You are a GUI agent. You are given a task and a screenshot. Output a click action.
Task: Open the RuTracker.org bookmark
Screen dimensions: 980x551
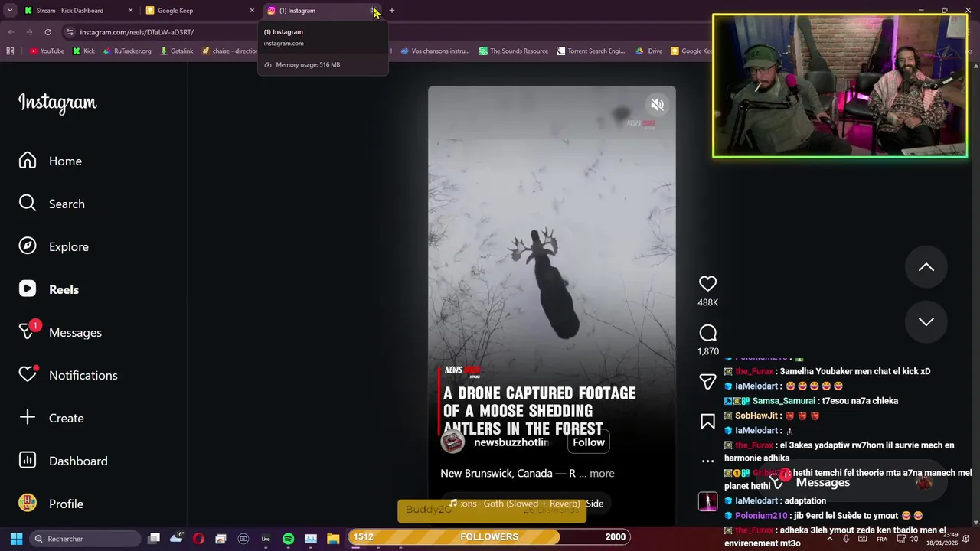(x=127, y=51)
